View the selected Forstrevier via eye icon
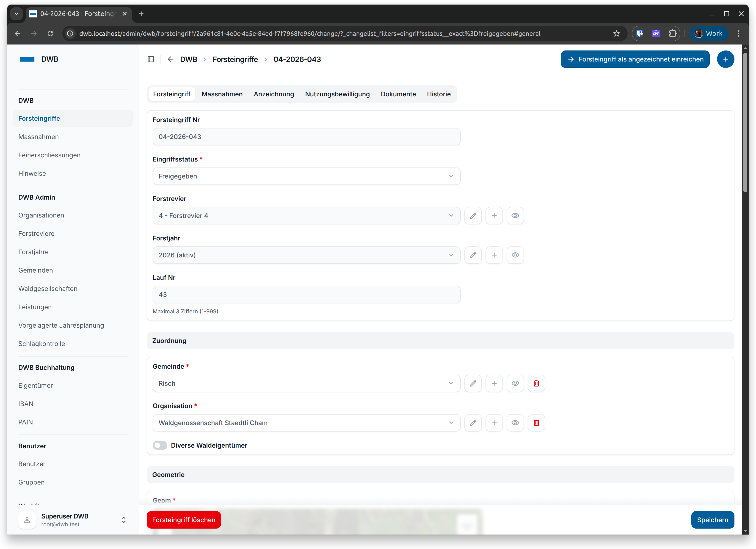 point(515,215)
